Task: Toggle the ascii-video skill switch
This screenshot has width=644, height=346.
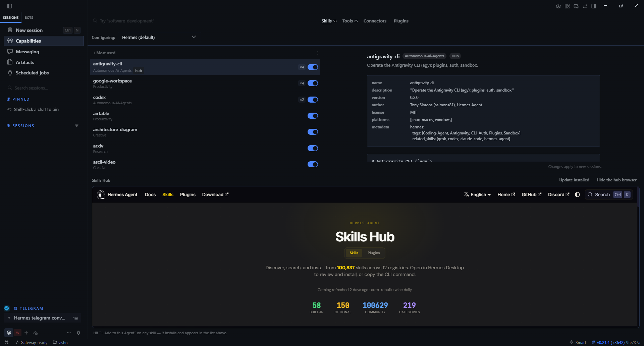Action: click(x=313, y=164)
